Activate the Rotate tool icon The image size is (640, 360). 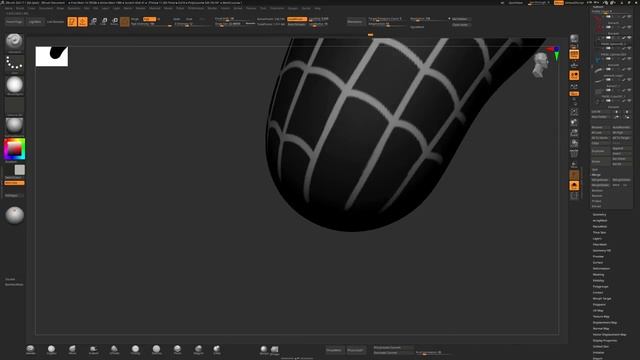(x=115, y=22)
